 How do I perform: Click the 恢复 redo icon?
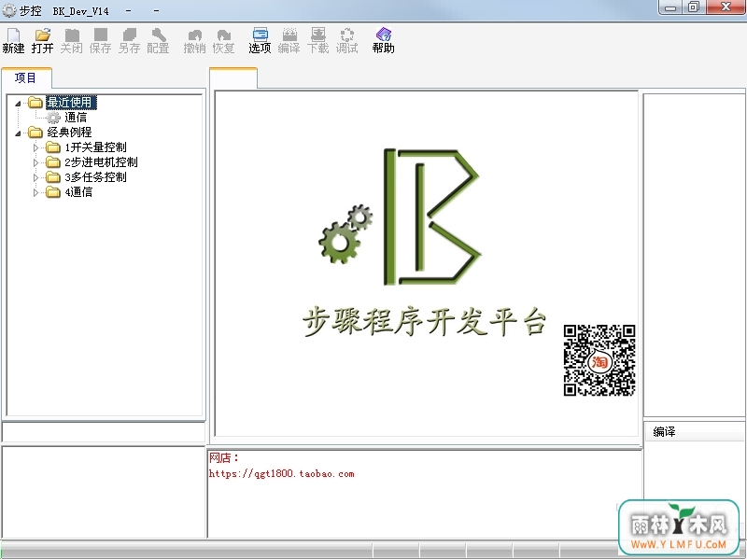[x=223, y=40]
